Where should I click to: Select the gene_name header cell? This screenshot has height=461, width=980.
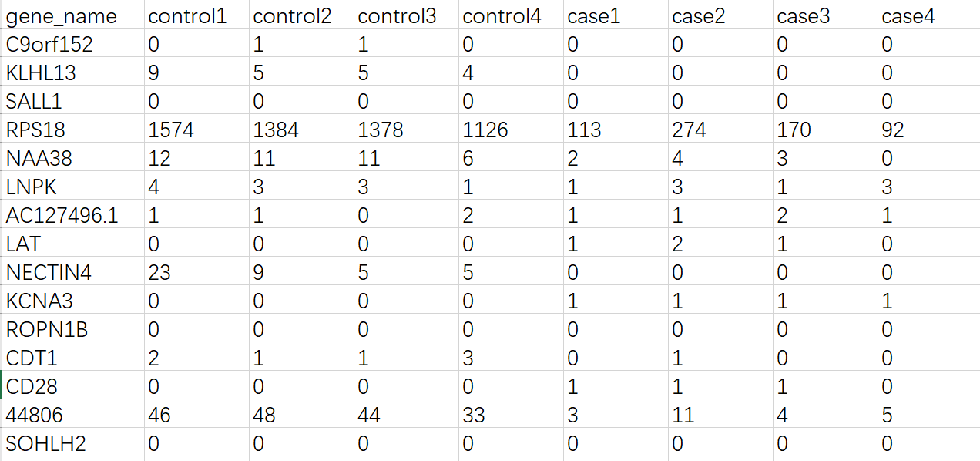coord(62,16)
